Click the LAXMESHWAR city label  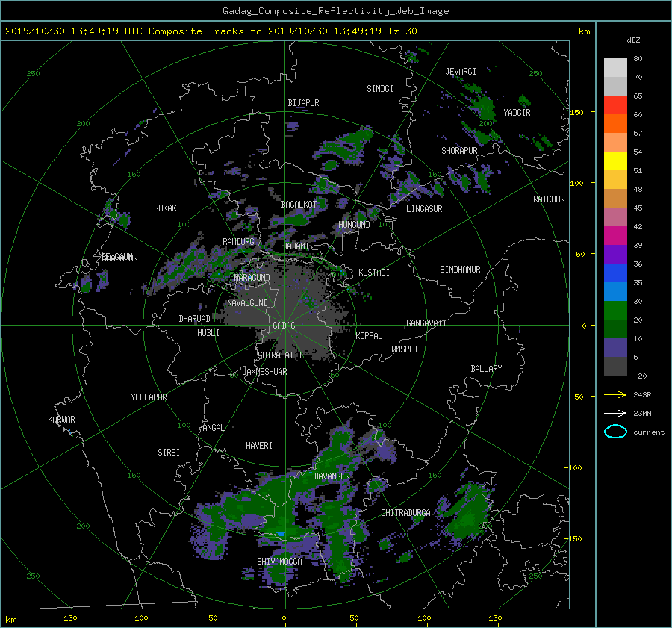click(264, 372)
